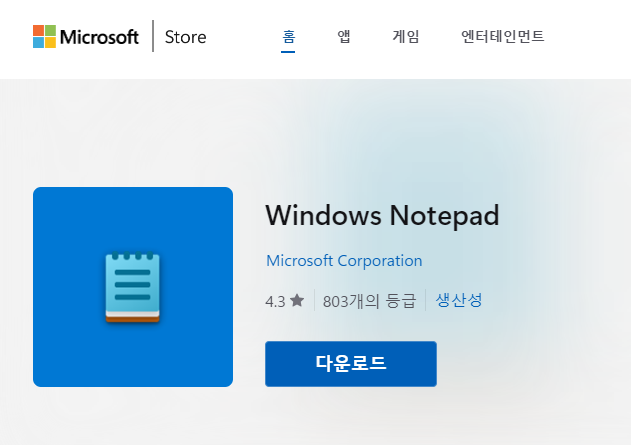Image resolution: width=631 pixels, height=445 pixels.
Task: Click the 4.3 star rating
Action: click(x=285, y=301)
